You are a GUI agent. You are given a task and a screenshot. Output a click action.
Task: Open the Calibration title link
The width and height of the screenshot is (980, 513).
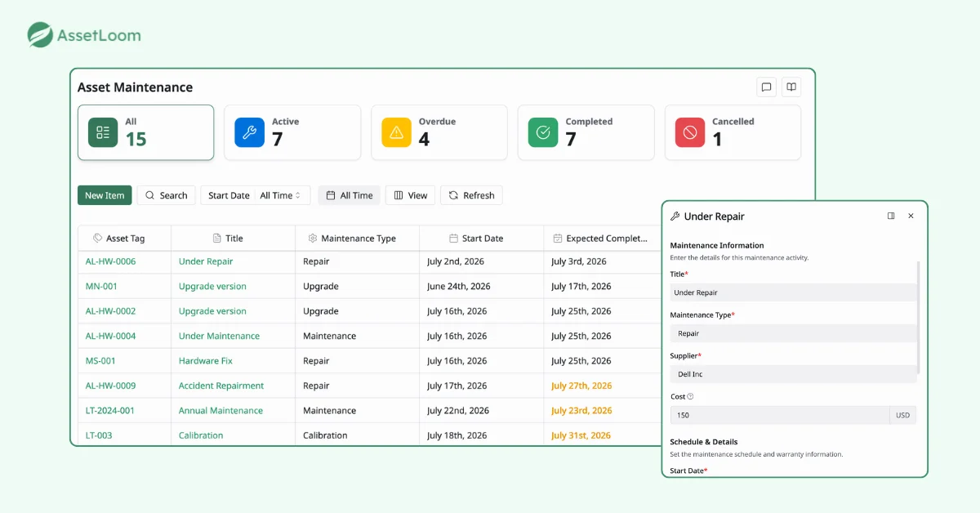201,435
